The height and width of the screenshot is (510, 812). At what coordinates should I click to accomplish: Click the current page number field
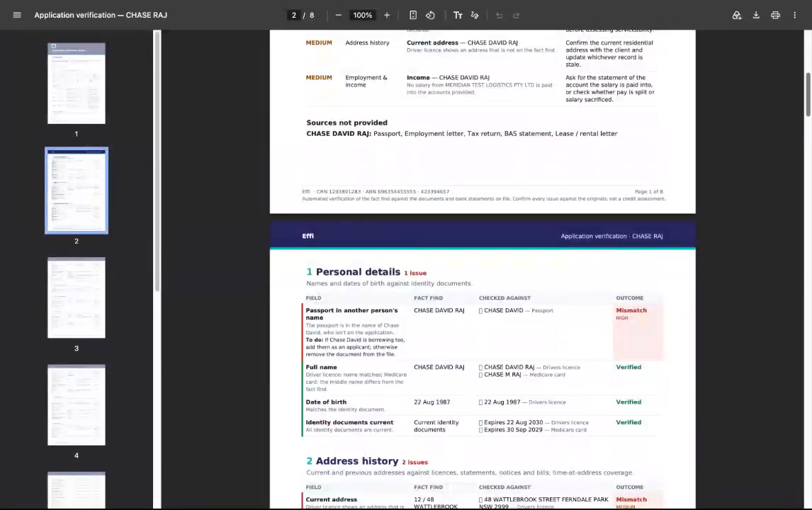[293, 15]
